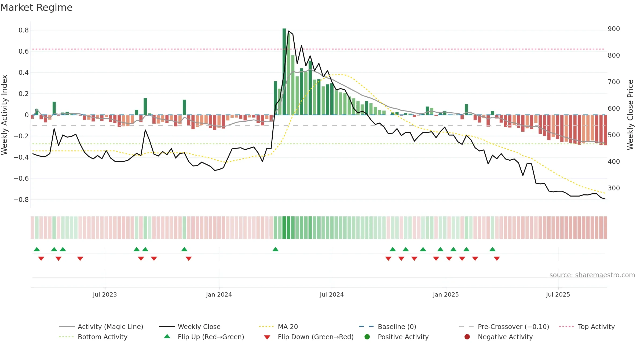Viewport: 644px width, 362px height.
Task: Toggle the MA 20 legend entry
Action: click(x=278, y=327)
